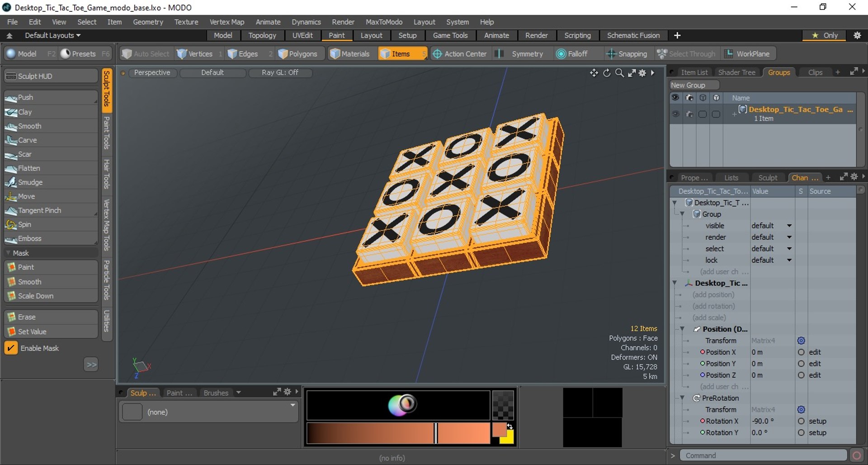The height and width of the screenshot is (465, 868).
Task: Select the mask Scale Down tool
Action: (51, 295)
